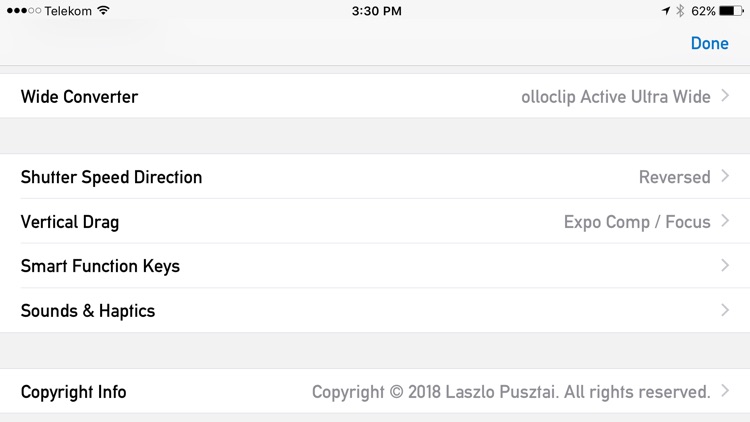The height and width of the screenshot is (422, 750).
Task: Open the Copyright Info row
Action: click(375, 391)
